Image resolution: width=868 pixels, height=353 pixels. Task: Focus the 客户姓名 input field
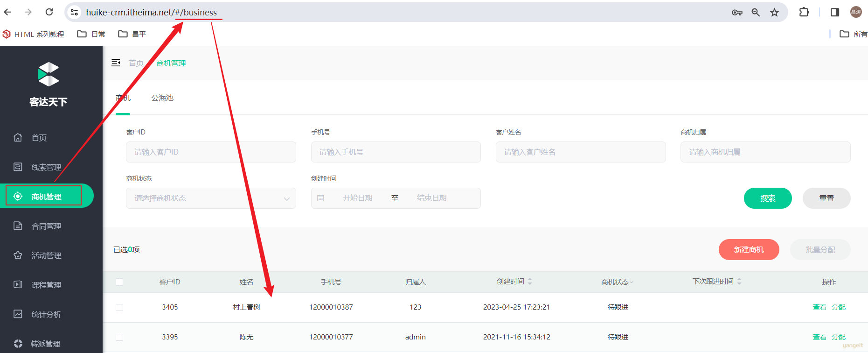point(581,152)
